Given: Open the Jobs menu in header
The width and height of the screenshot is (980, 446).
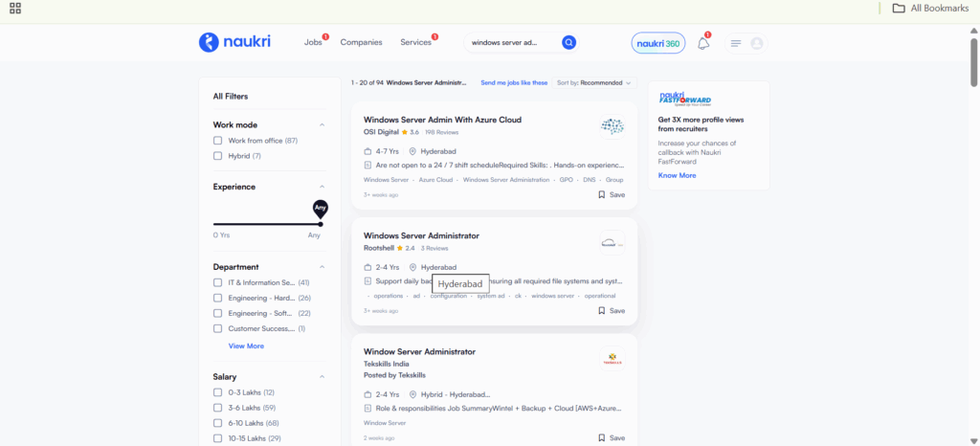Looking at the screenshot, I should 313,42.
